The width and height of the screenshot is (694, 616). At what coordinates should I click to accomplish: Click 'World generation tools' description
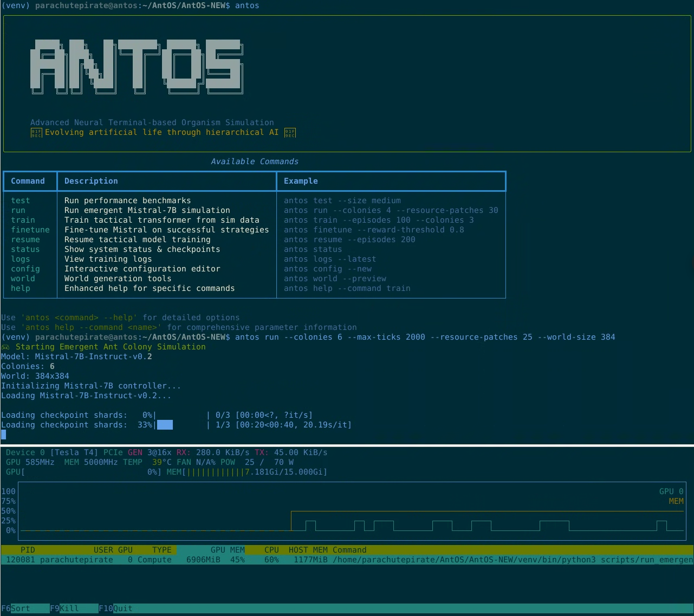(x=118, y=278)
